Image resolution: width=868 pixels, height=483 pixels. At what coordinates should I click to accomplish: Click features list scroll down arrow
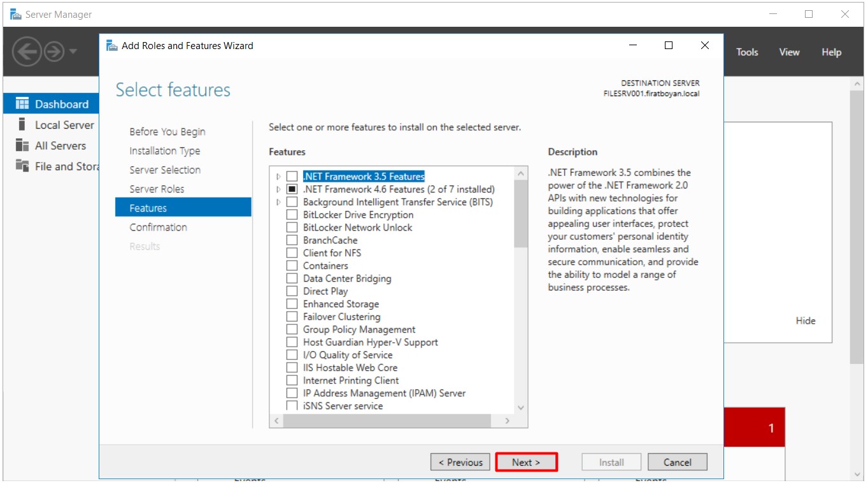[x=521, y=408]
